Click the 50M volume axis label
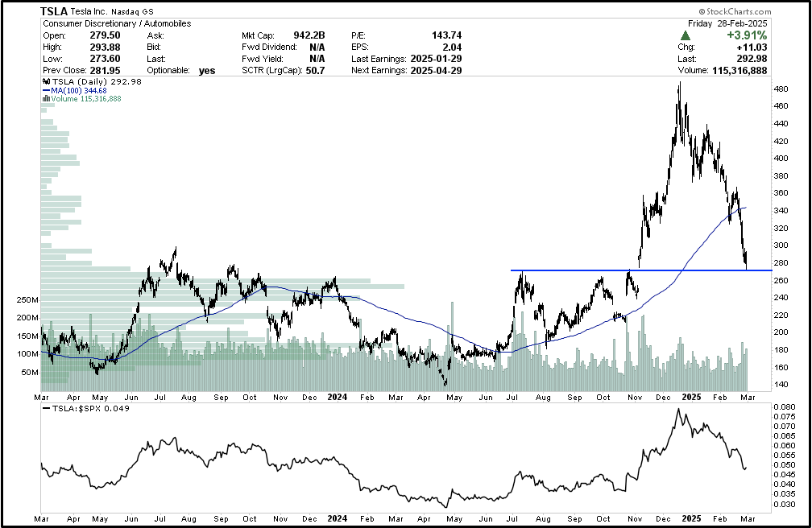The width and height of the screenshot is (812, 528). [x=30, y=372]
